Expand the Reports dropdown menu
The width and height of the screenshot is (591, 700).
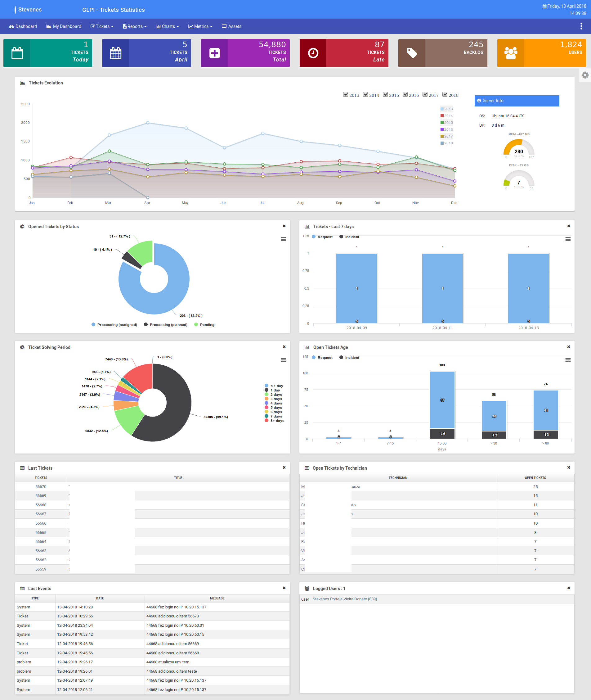coord(135,26)
